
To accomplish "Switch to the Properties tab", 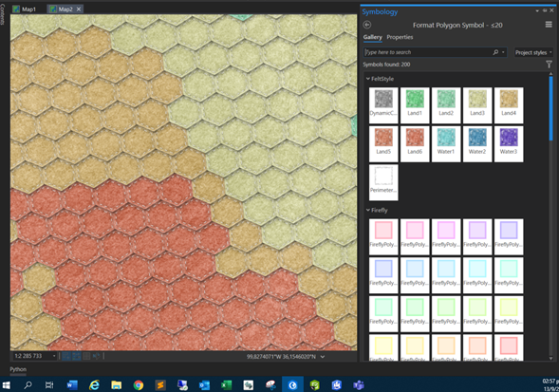I will 400,37.
